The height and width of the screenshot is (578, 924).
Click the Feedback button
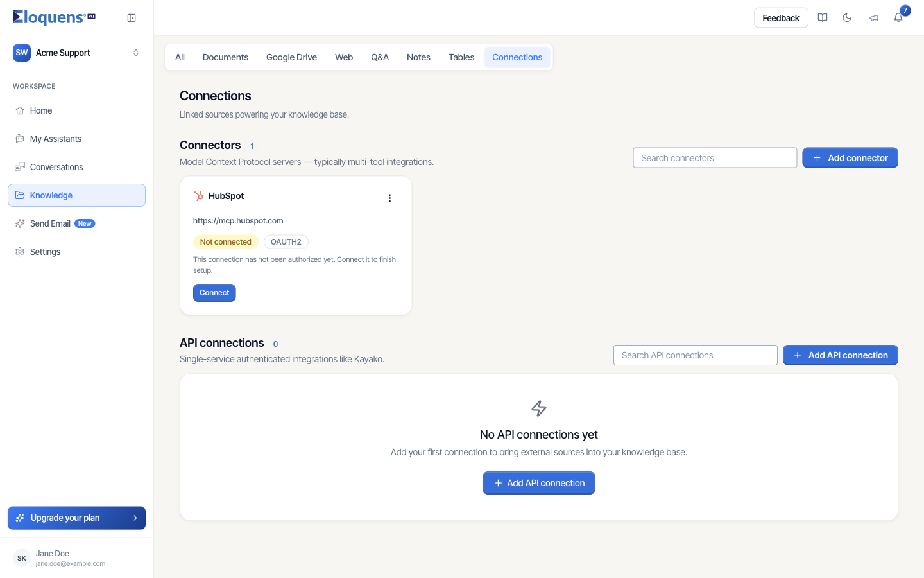pyautogui.click(x=781, y=18)
